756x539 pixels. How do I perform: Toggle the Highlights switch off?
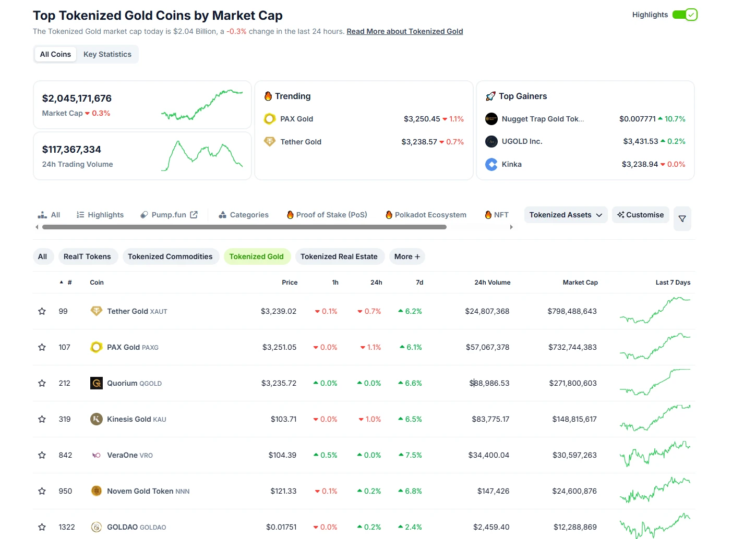coord(685,15)
